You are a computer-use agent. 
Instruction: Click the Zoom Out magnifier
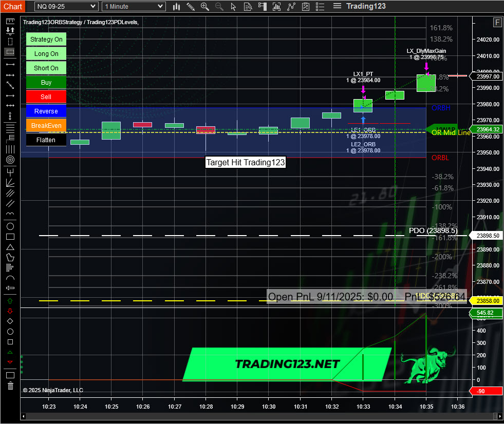(x=219, y=7)
